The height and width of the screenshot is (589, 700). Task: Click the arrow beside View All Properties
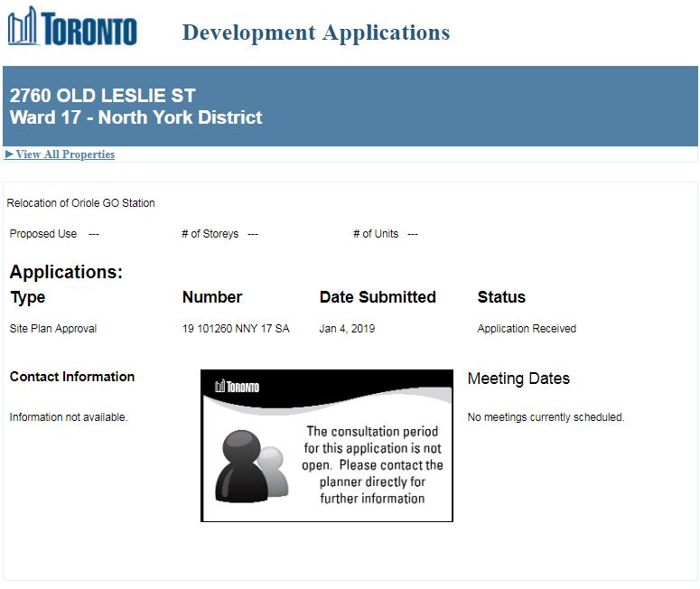(9, 154)
